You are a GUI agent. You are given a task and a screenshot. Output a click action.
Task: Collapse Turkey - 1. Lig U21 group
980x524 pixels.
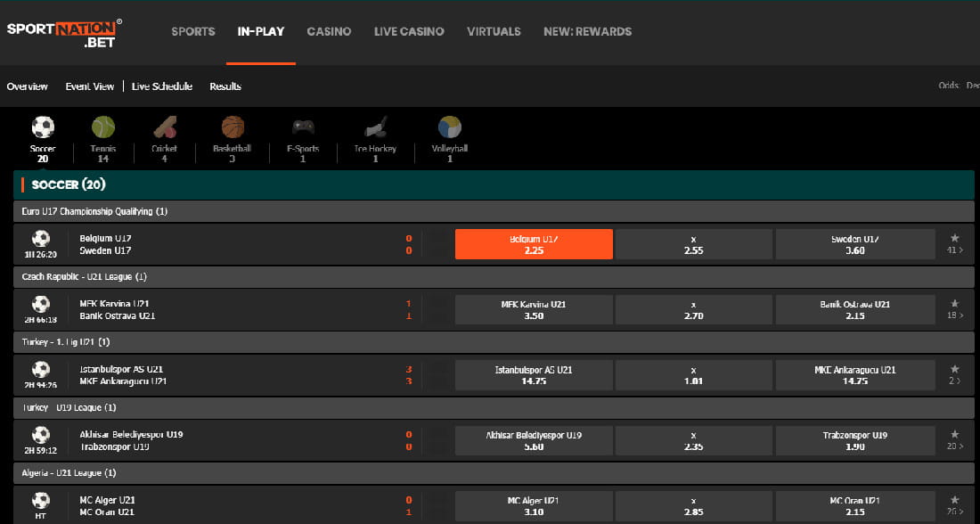[x=494, y=342]
